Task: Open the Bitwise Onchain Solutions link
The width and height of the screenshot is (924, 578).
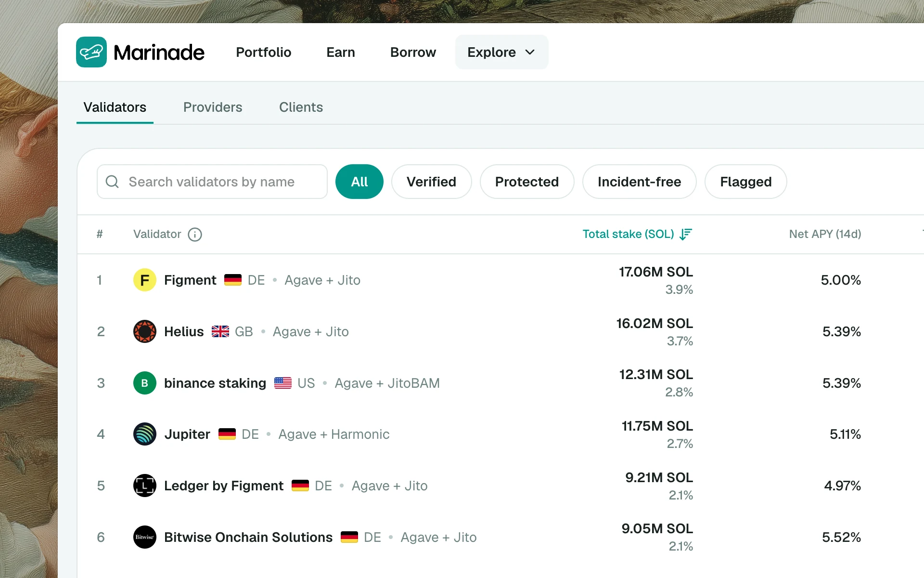Action: pyautogui.click(x=248, y=537)
